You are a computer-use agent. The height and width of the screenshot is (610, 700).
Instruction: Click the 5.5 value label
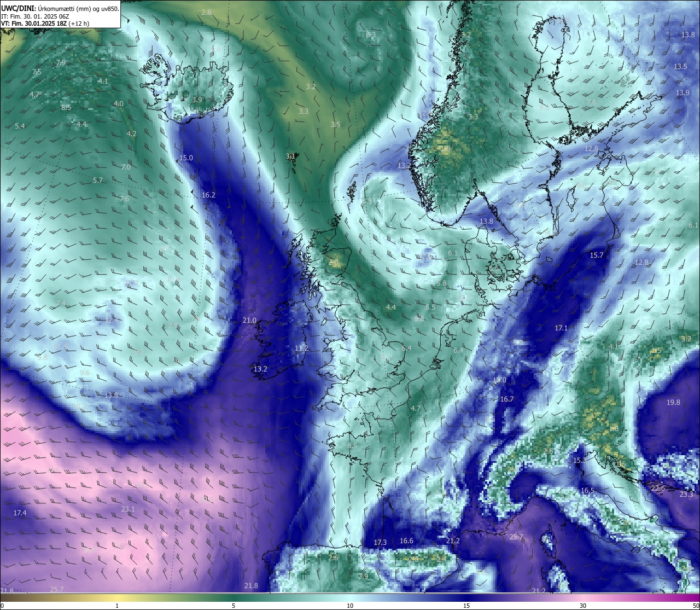[x=430, y=307]
